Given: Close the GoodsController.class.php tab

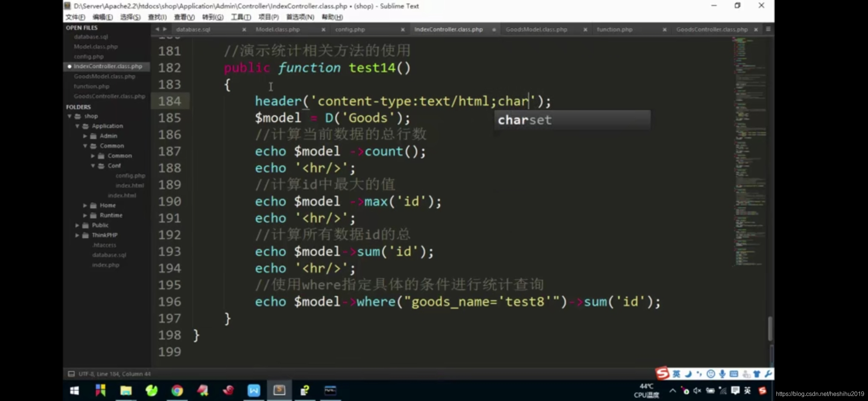Looking at the screenshot, I should pos(756,30).
